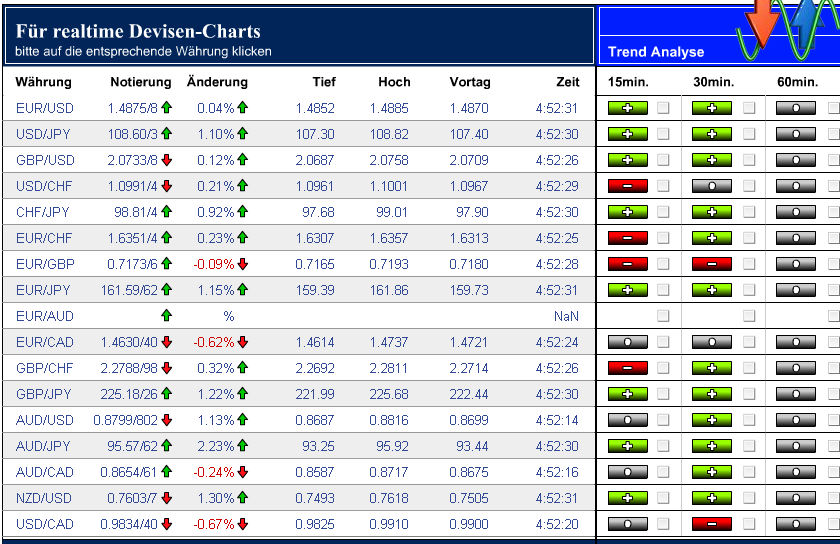Viewport: 840px width, 544px height.
Task: Click red down arrow beside GBP/USD quote
Action: coord(167,159)
